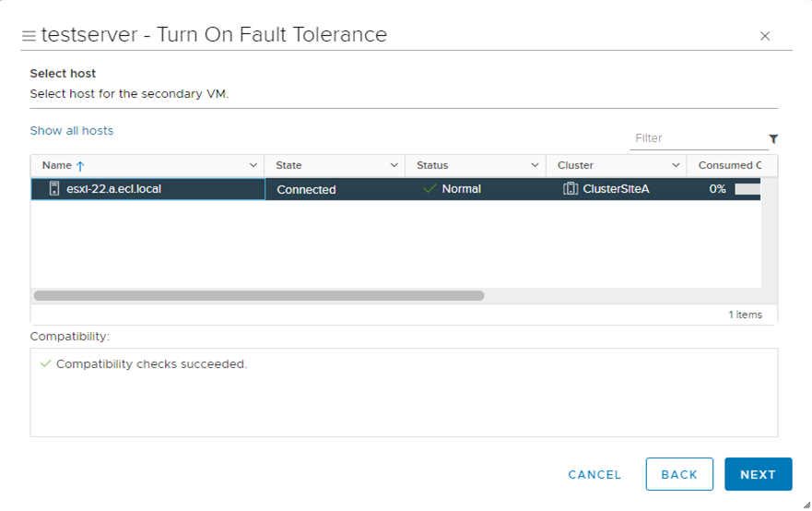Click the hamburger menu icon beside testserver title

point(29,36)
